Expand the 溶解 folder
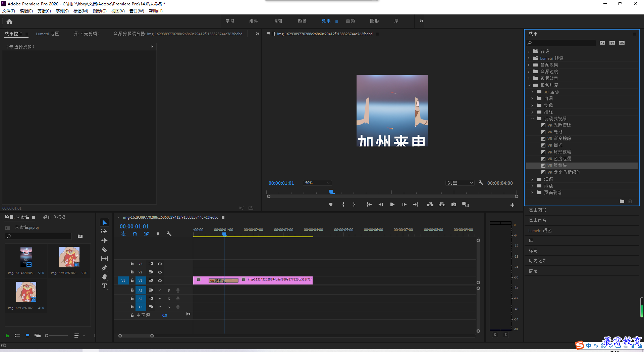This screenshot has height=352, width=644. pos(532,179)
